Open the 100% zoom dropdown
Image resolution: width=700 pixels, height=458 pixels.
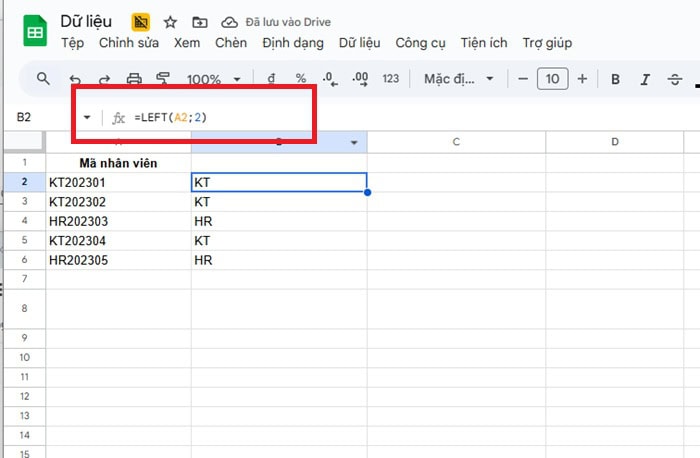(214, 79)
